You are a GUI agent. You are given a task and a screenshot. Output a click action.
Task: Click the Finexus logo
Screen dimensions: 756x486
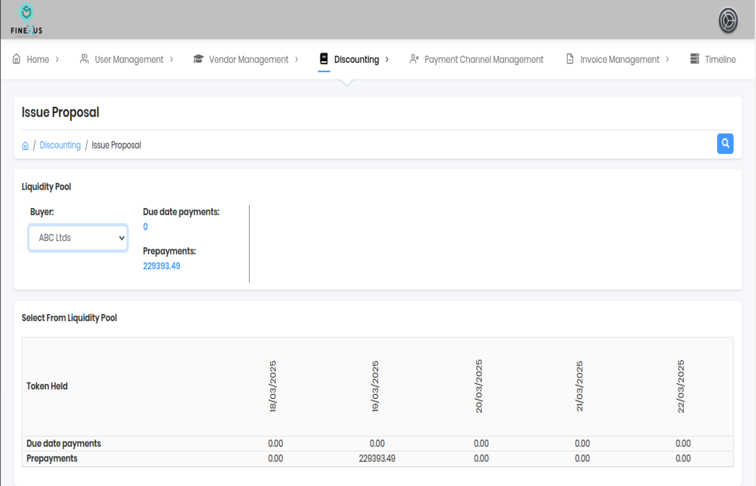27,19
